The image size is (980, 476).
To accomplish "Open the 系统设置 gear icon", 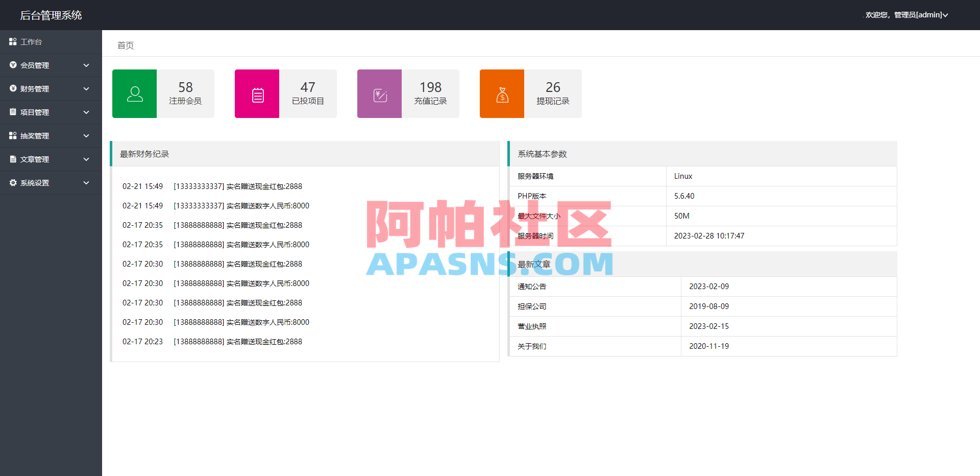I will 13,182.
